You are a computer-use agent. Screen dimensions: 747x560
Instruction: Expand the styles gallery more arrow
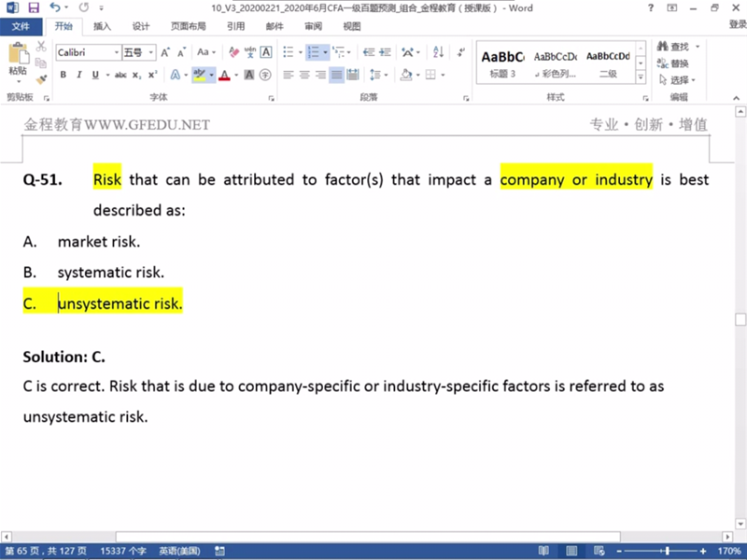tap(641, 75)
